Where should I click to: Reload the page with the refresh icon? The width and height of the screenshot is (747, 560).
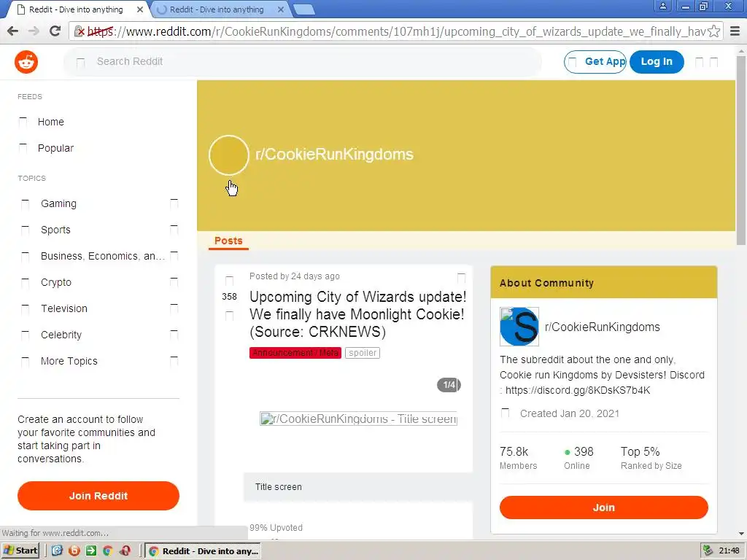(x=55, y=31)
